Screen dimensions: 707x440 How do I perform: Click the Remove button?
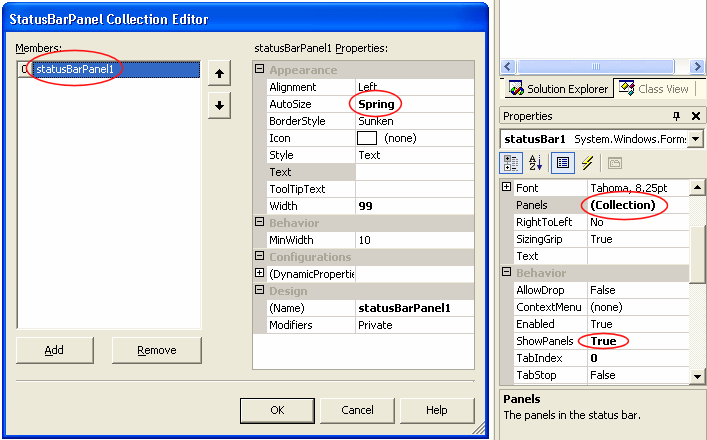pyautogui.click(x=156, y=350)
